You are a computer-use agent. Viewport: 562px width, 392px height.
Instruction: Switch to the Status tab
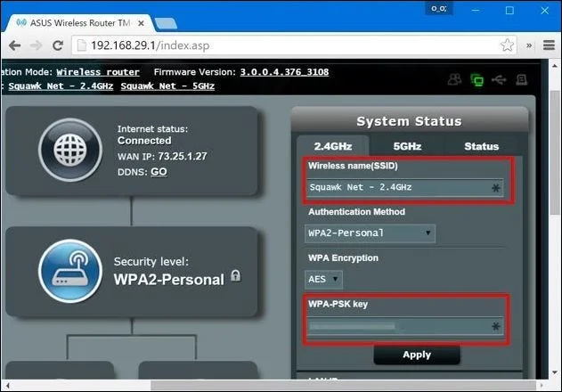click(481, 146)
